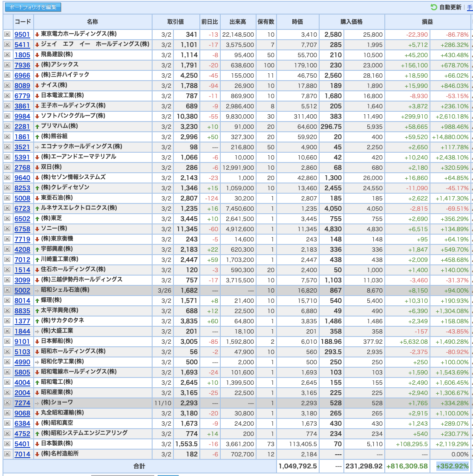Click the 22,148,500 volume value
The image size is (473, 476).
tap(238, 35)
